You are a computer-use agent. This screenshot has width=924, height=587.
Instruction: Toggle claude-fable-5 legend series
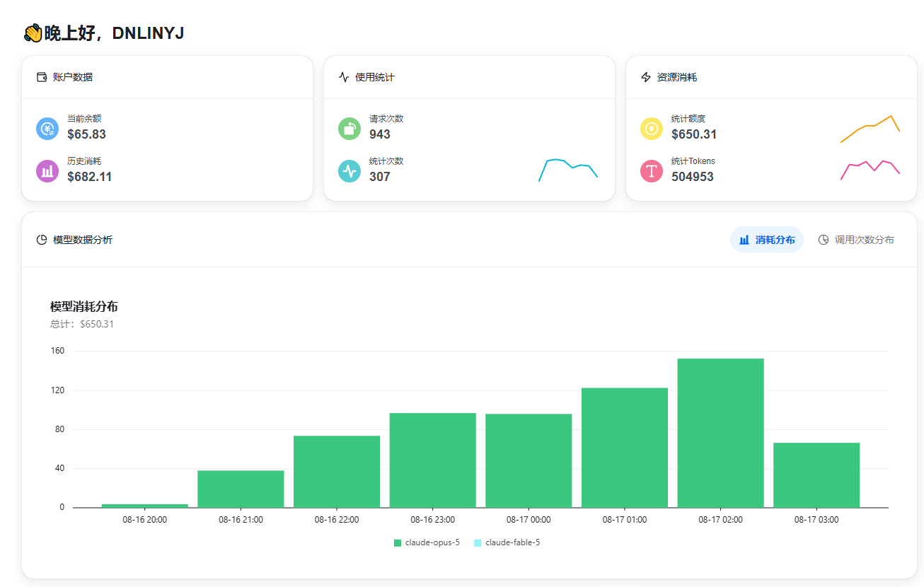point(507,542)
